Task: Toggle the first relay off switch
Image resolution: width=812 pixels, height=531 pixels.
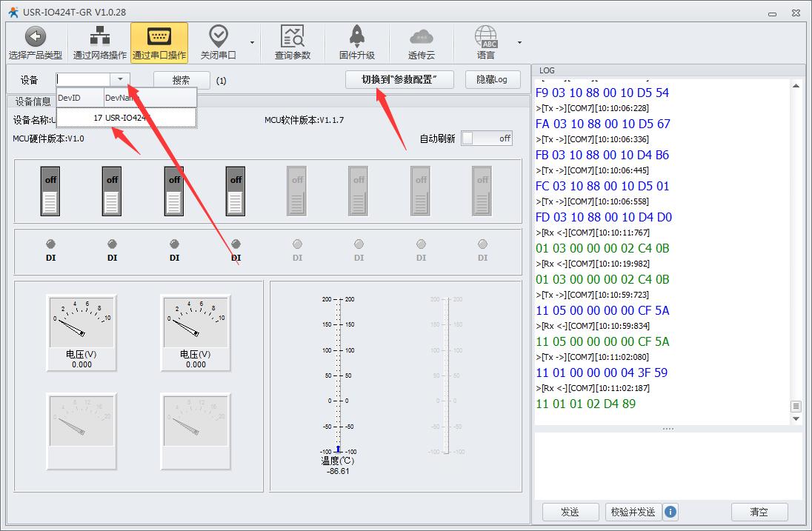Action: click(50, 191)
